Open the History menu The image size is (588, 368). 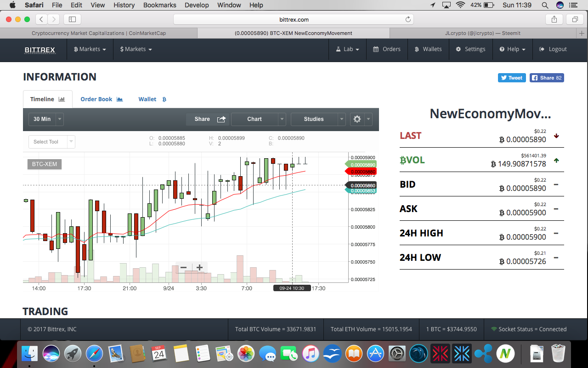[124, 5]
